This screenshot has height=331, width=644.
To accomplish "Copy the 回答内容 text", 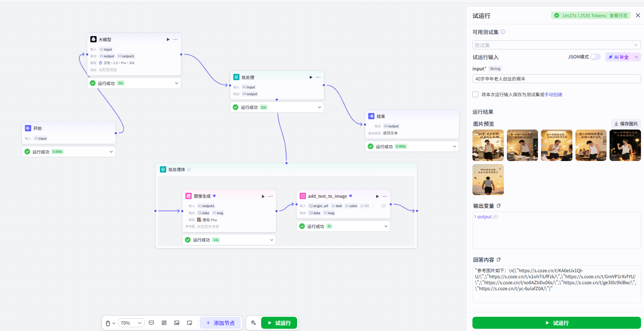I will 499,259.
